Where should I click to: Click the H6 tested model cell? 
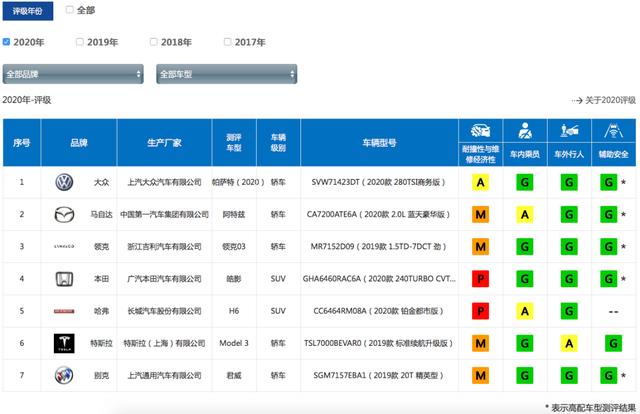pos(234,311)
